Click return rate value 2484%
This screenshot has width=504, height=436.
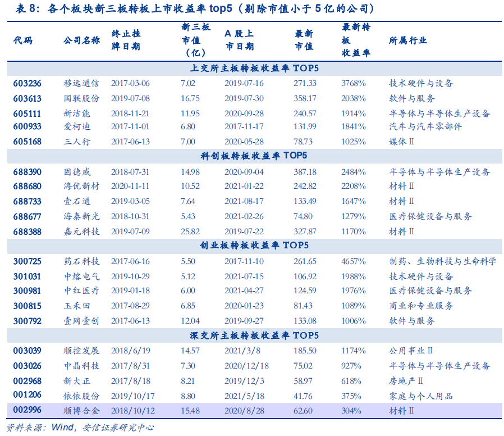coord(354,172)
